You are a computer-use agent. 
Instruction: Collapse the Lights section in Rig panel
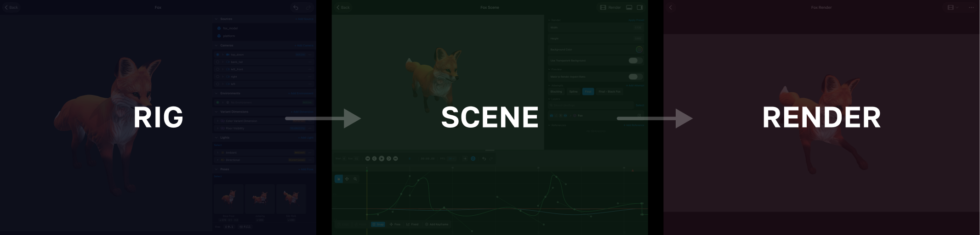pos(217,137)
